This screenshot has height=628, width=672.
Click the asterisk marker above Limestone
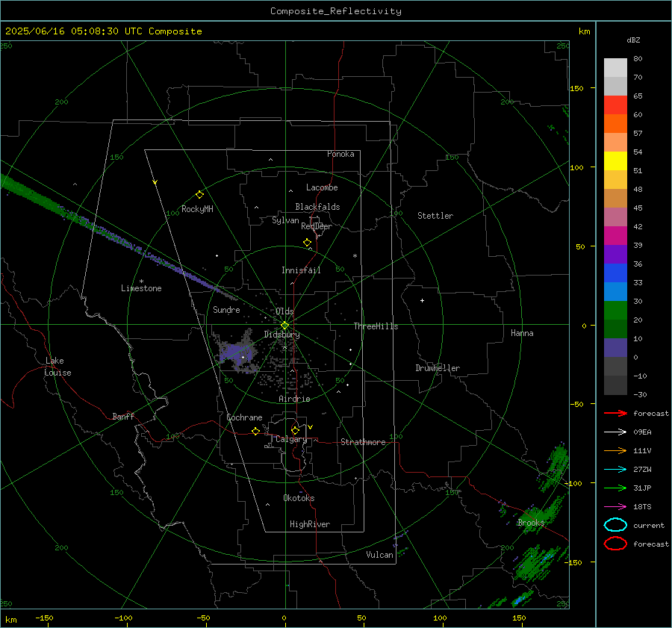click(141, 282)
